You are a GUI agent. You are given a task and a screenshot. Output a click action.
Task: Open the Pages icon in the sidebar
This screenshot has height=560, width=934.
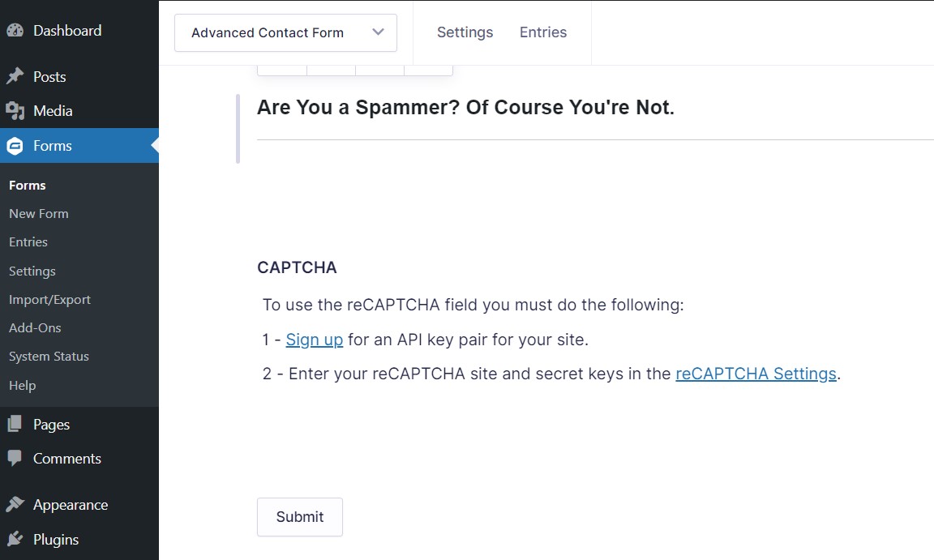(x=15, y=424)
